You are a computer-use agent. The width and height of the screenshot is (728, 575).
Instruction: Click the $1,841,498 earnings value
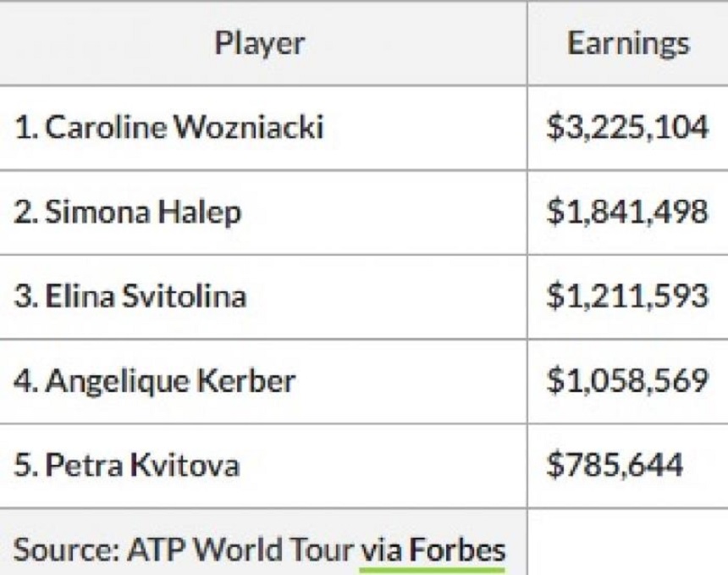[627, 213]
